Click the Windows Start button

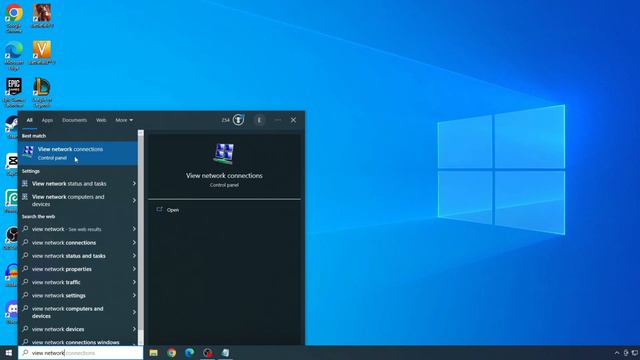tap(9, 353)
